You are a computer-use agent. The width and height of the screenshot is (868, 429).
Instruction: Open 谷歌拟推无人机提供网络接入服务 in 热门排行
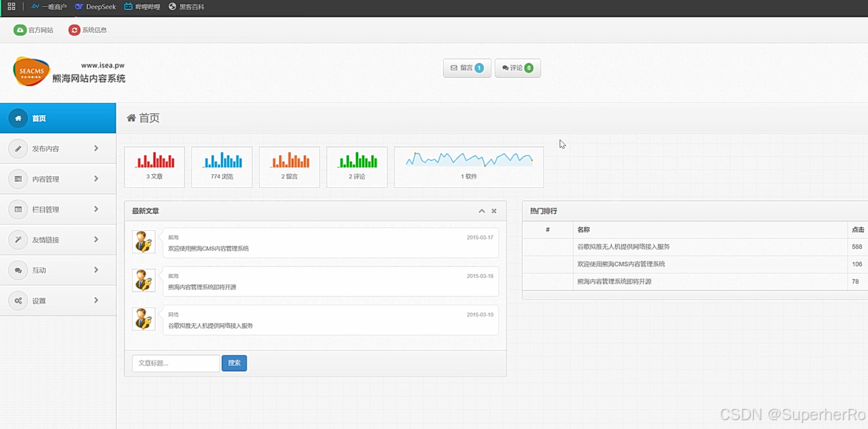click(x=623, y=247)
